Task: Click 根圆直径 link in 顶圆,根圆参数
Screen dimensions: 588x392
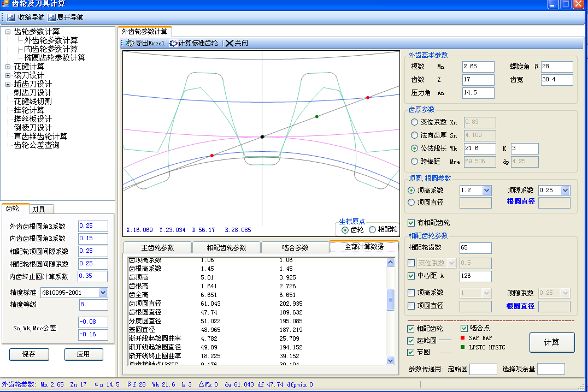Action: click(x=521, y=201)
